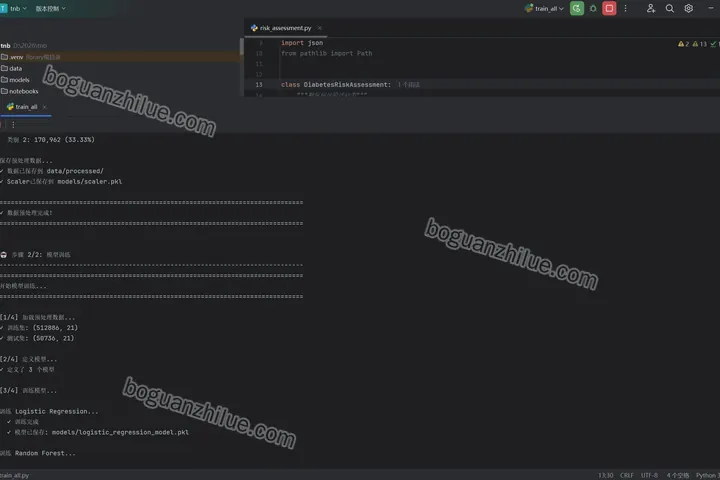
Task: Click the 'Random Forest...' output line
Action: click(x=38, y=453)
